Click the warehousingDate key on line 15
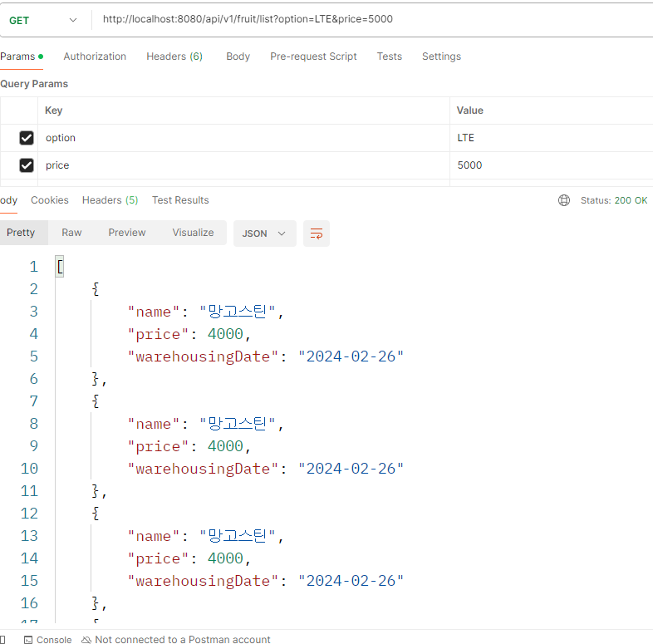 tap(203, 581)
